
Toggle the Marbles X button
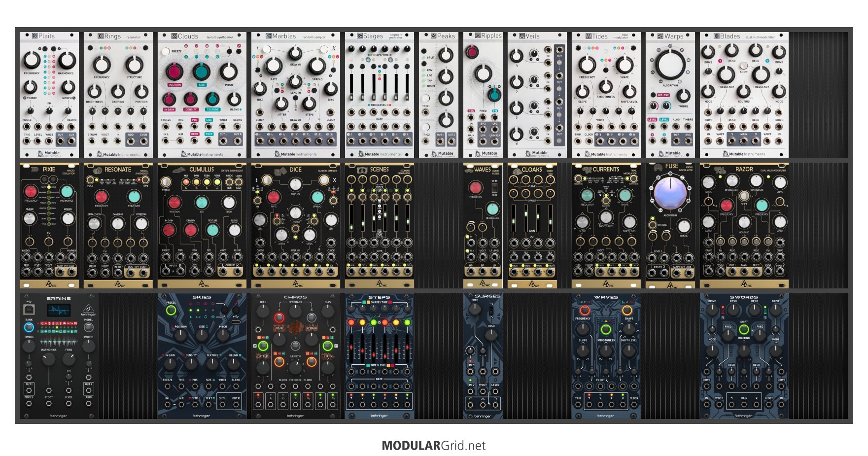tap(324, 49)
